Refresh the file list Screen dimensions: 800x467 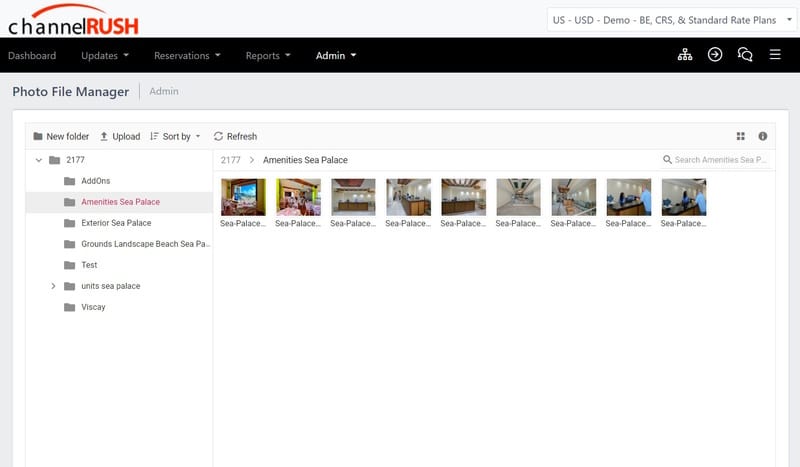coord(235,136)
